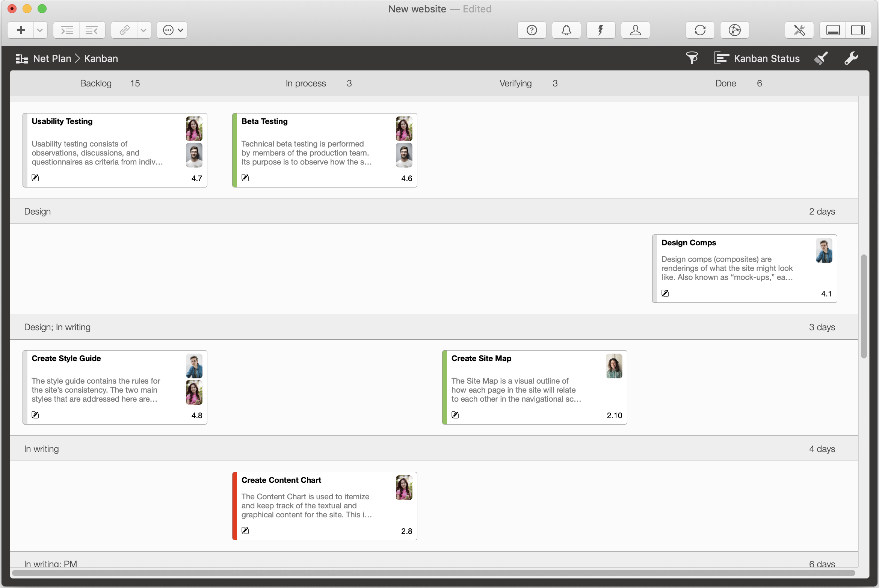Viewport: 879px width, 588px height.
Task: Open the Create Content Chart card
Action: coord(325,506)
